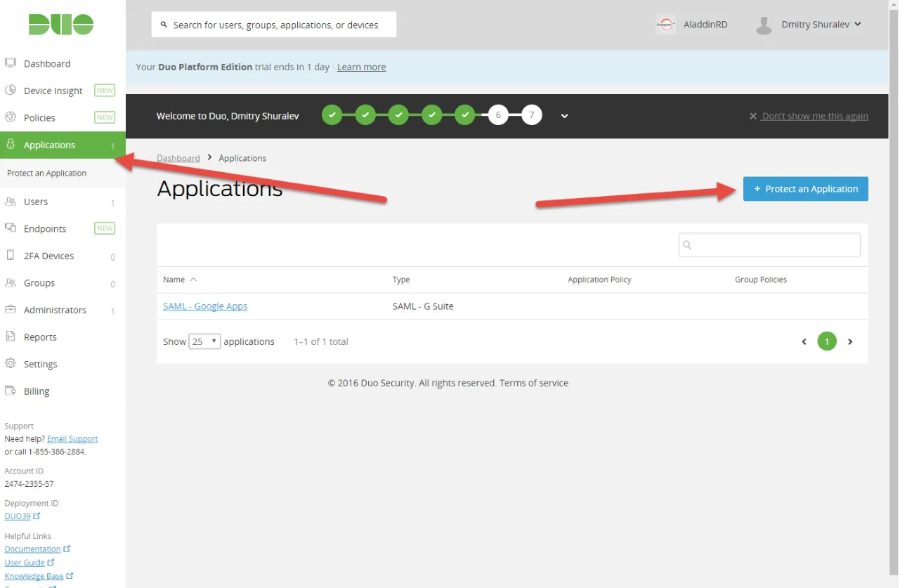Open Knowledge Base external link icon
The width and height of the screenshot is (900, 588).
(x=70, y=575)
